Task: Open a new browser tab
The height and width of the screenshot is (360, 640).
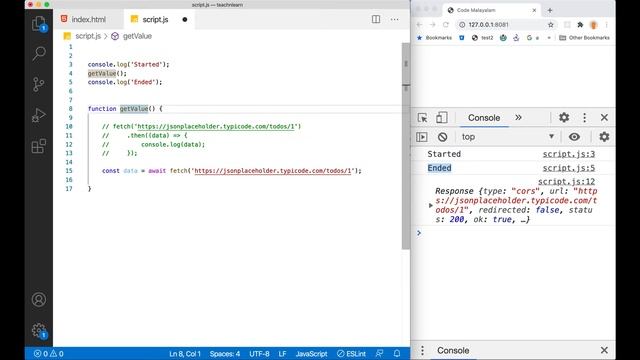Action: coord(550,10)
